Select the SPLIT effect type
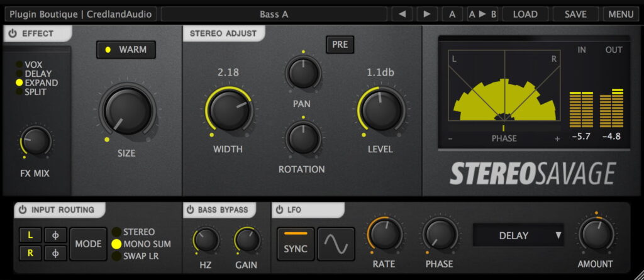 (31, 92)
